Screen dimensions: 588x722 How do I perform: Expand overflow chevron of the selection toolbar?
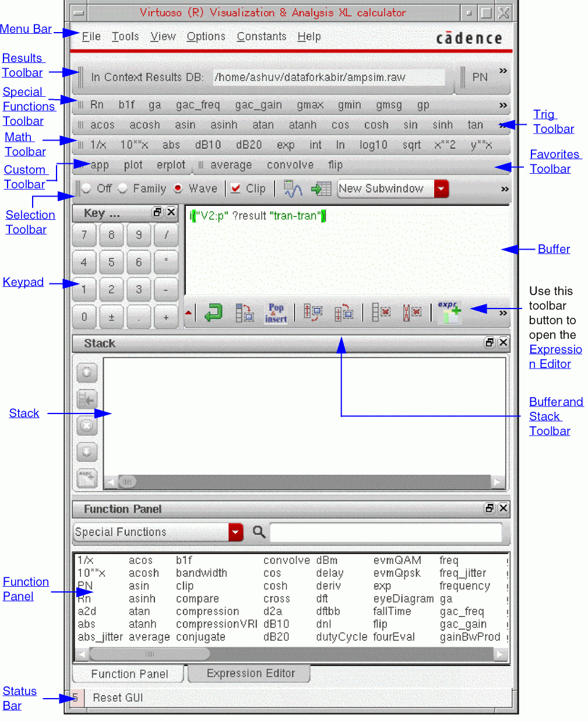tap(505, 189)
